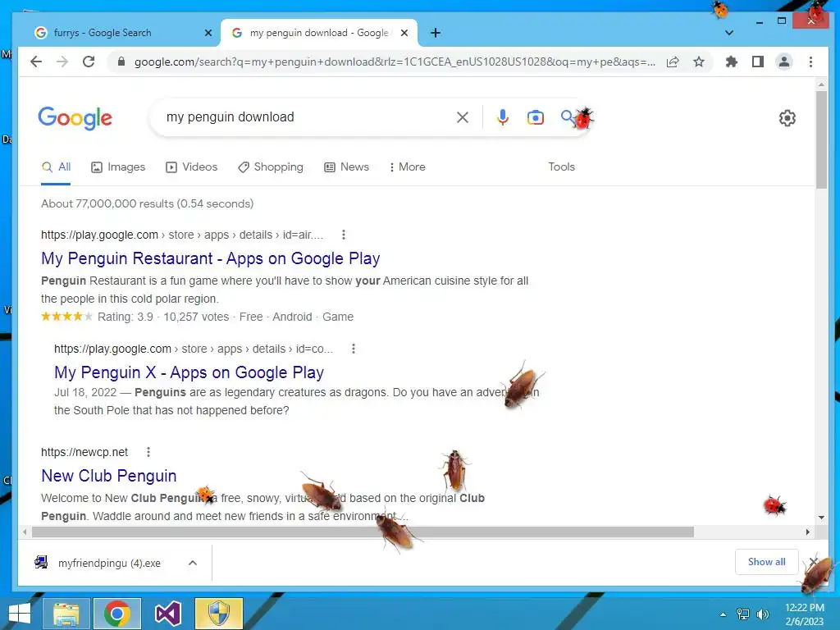Select the All results tab
This screenshot has height=630, width=840.
click(57, 167)
